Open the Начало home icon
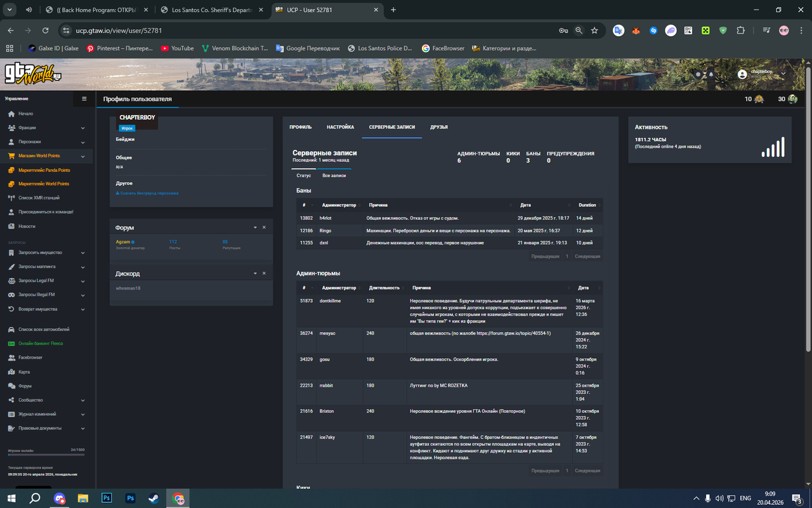Image resolution: width=812 pixels, height=508 pixels. [11, 114]
